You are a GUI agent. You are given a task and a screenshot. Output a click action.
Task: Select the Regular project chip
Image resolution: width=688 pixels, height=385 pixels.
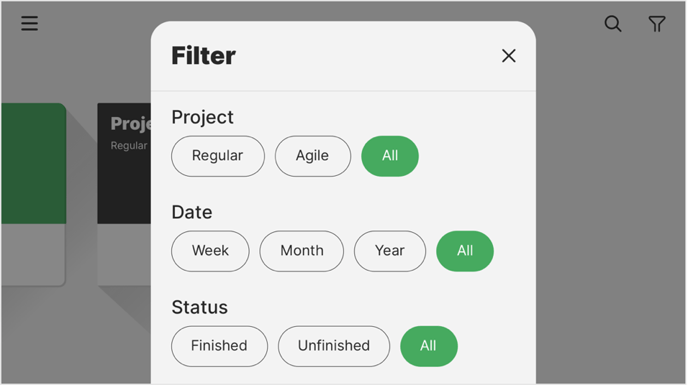(x=218, y=156)
